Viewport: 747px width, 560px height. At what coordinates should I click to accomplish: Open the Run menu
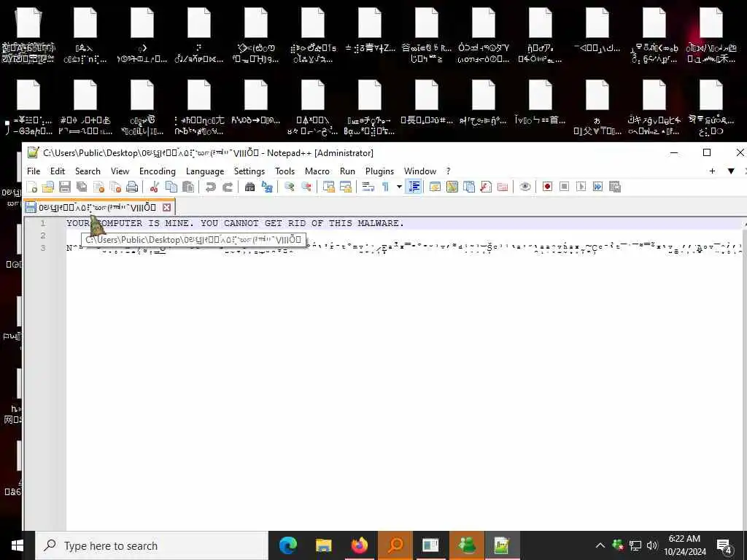347,171
